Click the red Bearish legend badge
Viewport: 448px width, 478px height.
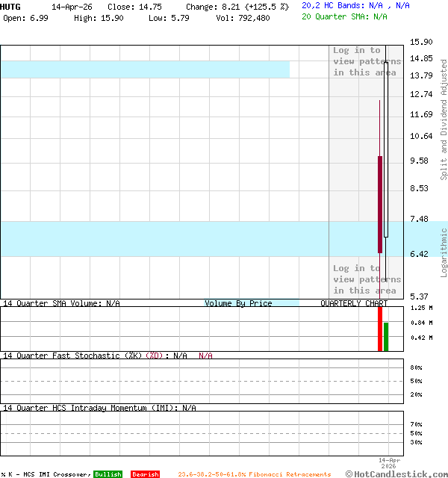(x=145, y=474)
